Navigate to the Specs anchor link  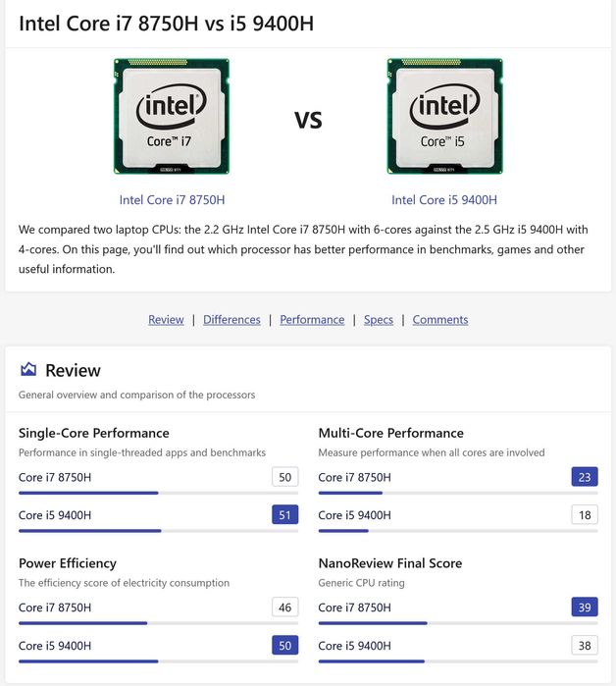click(x=379, y=320)
